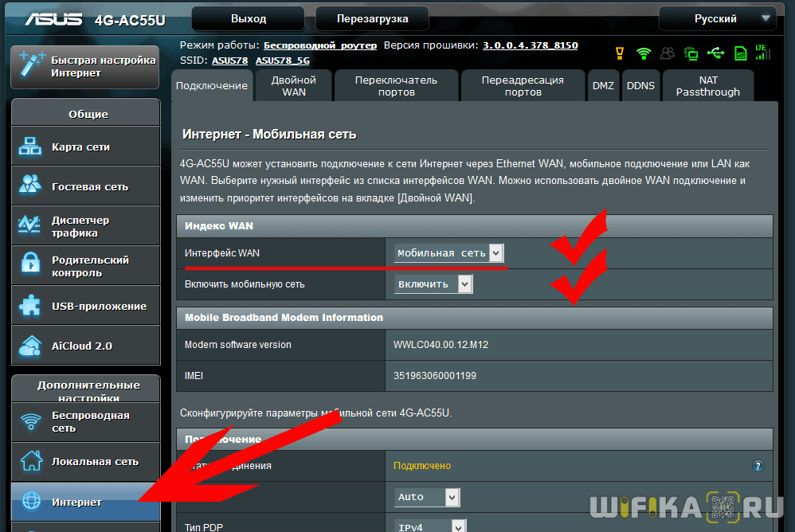Open the Включить мобильную сеть dropdown
This screenshot has height=532, width=795.
point(433,284)
